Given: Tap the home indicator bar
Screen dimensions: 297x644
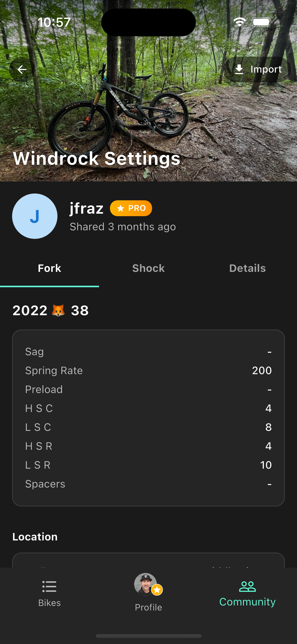Looking at the screenshot, I should point(148,636).
